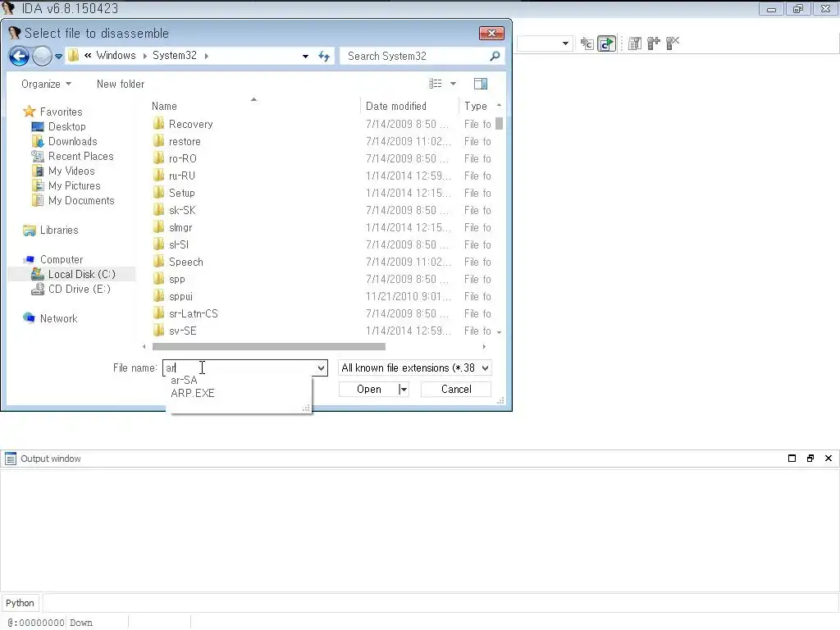Click the change view icon
840x630 pixels.
(436, 84)
